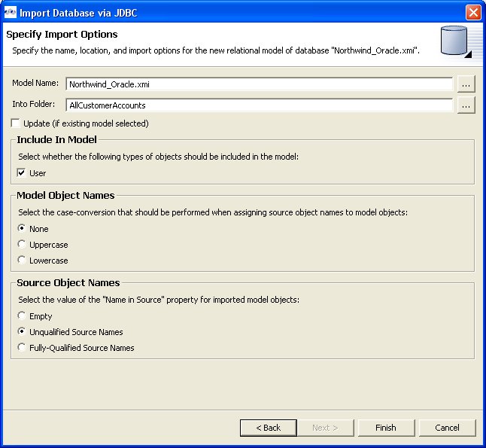The height and width of the screenshot is (448, 486).
Task: Click the Import Database via JDBC title bar
Action: tap(226, 12)
